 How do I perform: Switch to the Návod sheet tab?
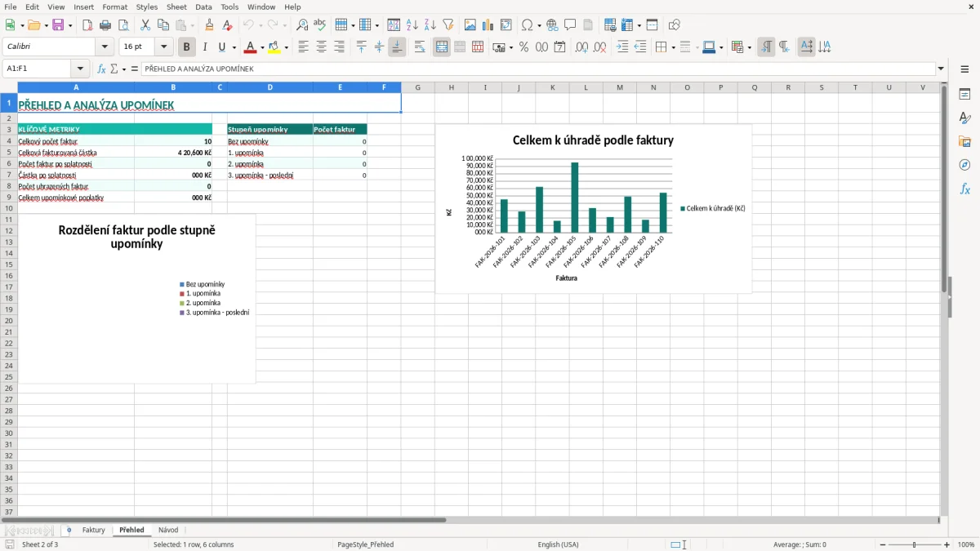click(168, 530)
